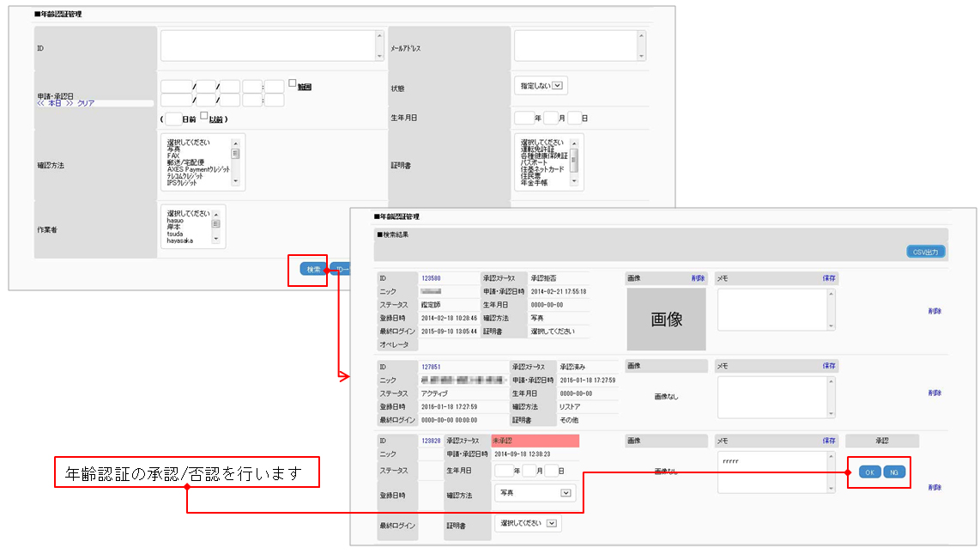This screenshot has height=554, width=980.
Task: Save the memo for record 127851
Action: [828, 366]
